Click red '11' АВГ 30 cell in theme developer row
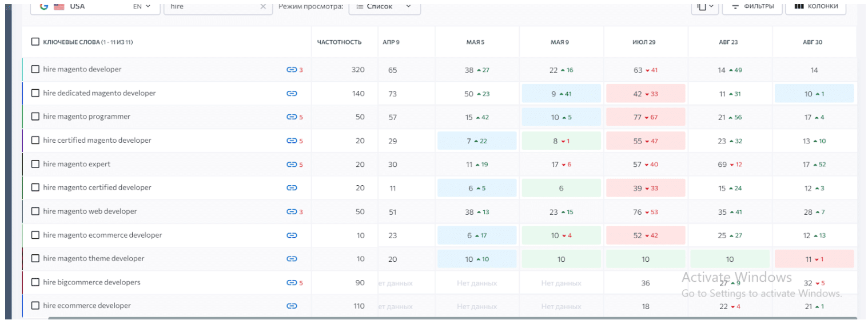This screenshot has width=868, height=328. pyautogui.click(x=814, y=259)
